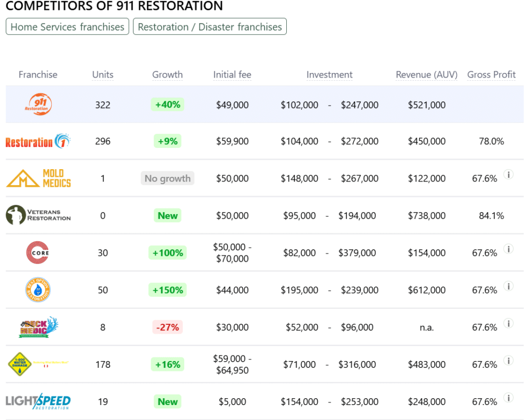Click info icon in CORE row
Image resolution: width=530 pixels, height=420 pixels.
[x=508, y=249]
